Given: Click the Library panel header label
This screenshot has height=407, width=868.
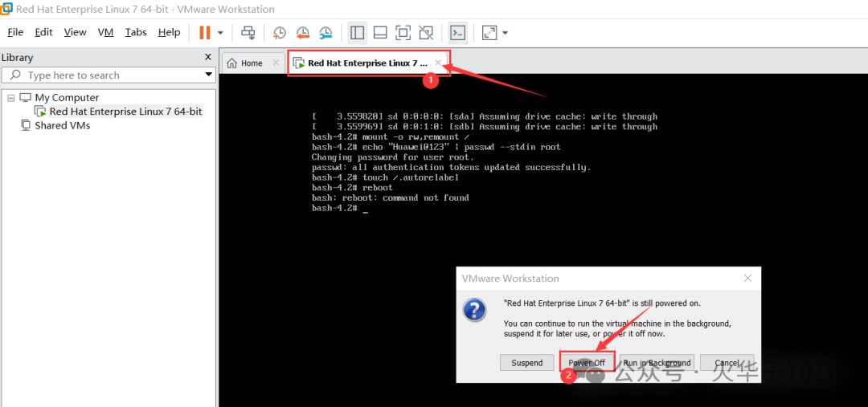Looking at the screenshot, I should pyautogui.click(x=17, y=58).
